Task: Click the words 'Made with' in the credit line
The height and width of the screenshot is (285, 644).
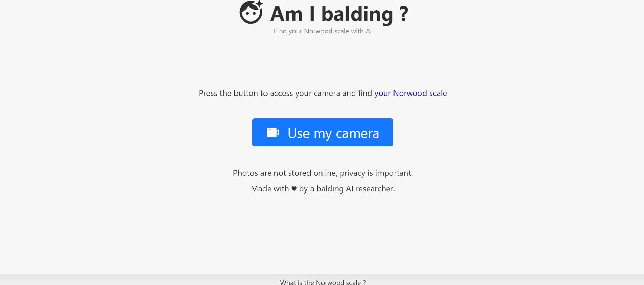Action: pyautogui.click(x=270, y=189)
